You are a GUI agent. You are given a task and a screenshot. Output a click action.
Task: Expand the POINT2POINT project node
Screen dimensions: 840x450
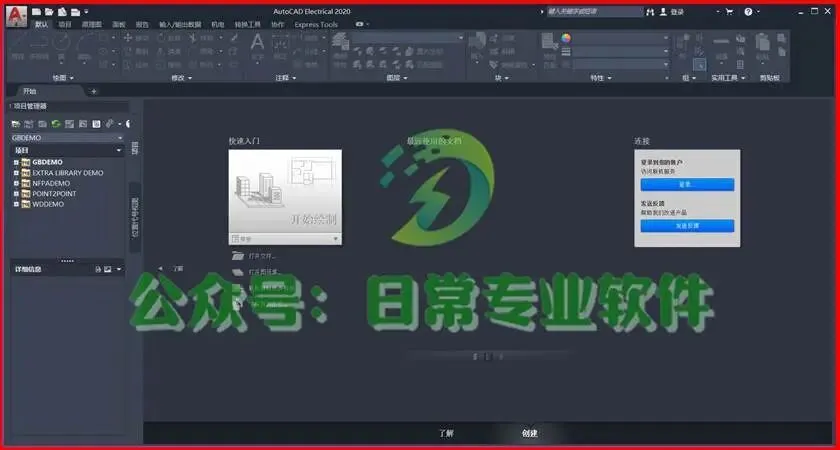tap(16, 194)
